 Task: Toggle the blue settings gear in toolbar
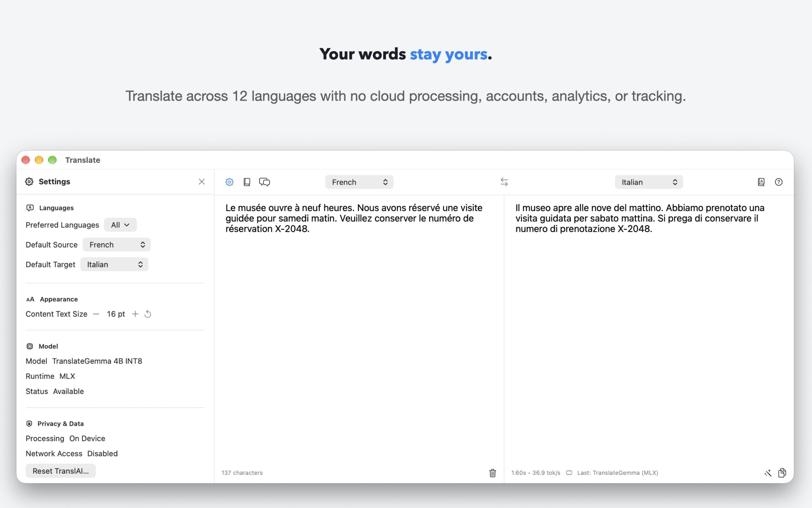point(230,182)
